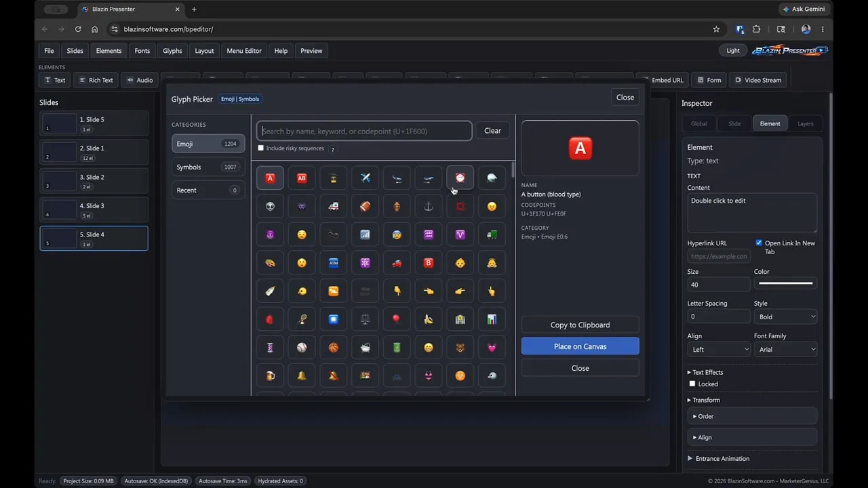Select the red B button emoji
This screenshot has width=868, height=488.
coord(428,263)
